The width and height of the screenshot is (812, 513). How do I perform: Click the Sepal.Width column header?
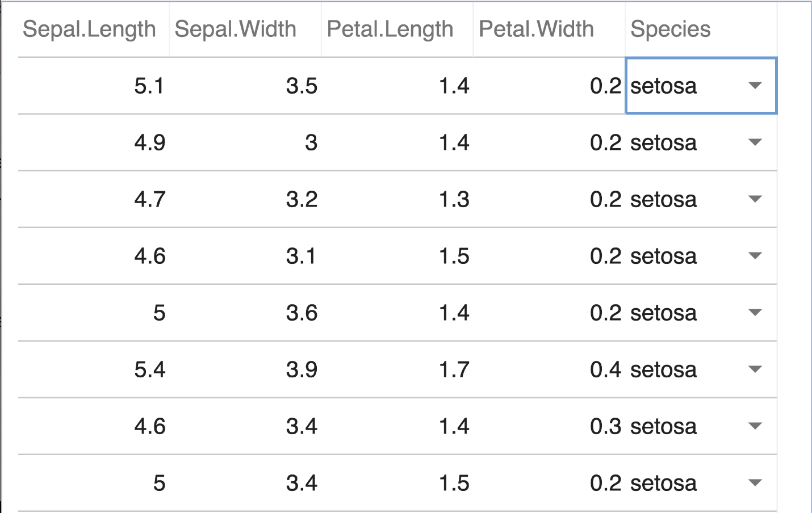coord(236,29)
